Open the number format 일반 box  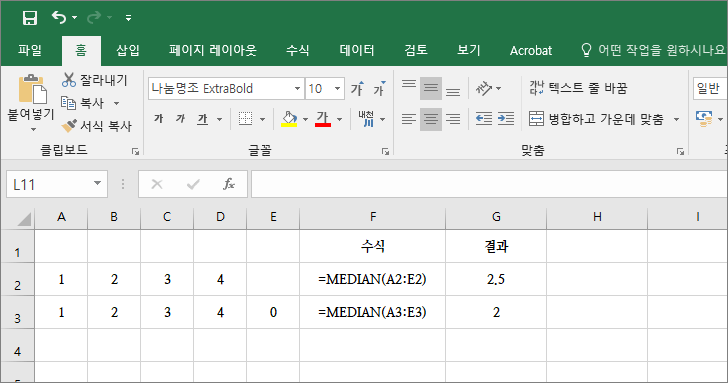pos(710,88)
